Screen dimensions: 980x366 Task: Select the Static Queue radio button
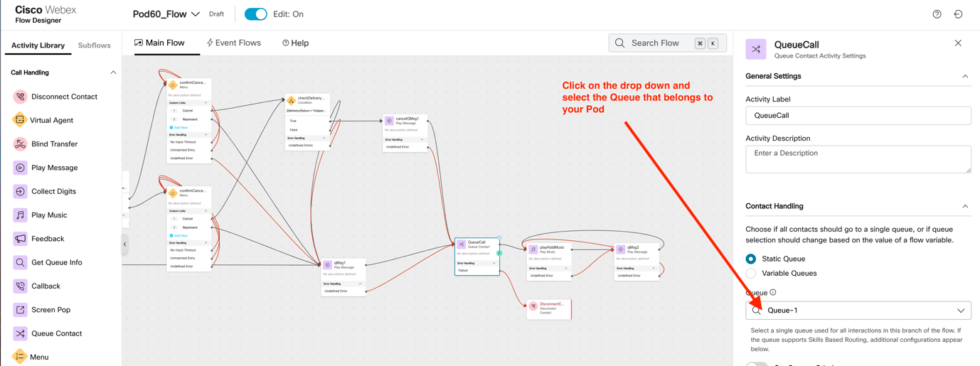coord(751,259)
